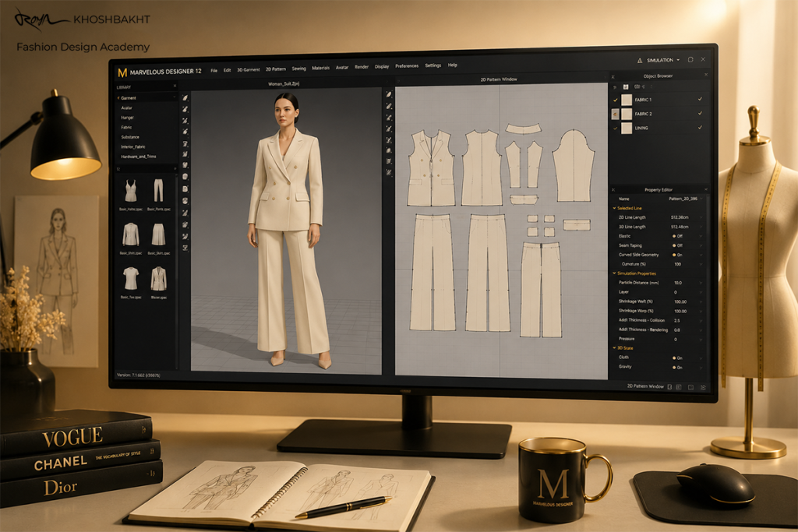Click the rightmost icon in the bottom status bar
This screenshot has width=798, height=532.
coord(703,388)
